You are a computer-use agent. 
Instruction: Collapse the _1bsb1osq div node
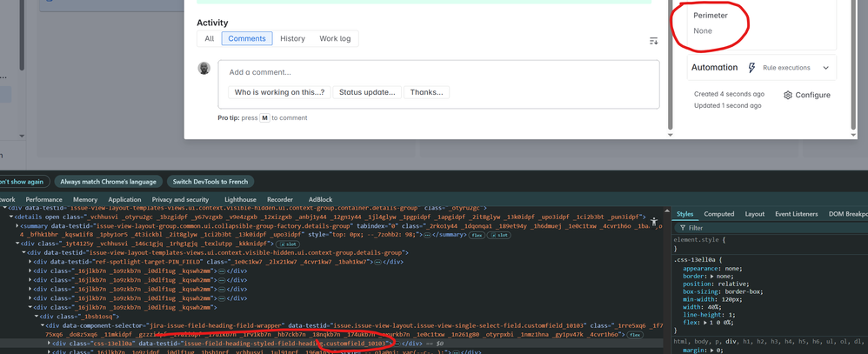(36, 317)
